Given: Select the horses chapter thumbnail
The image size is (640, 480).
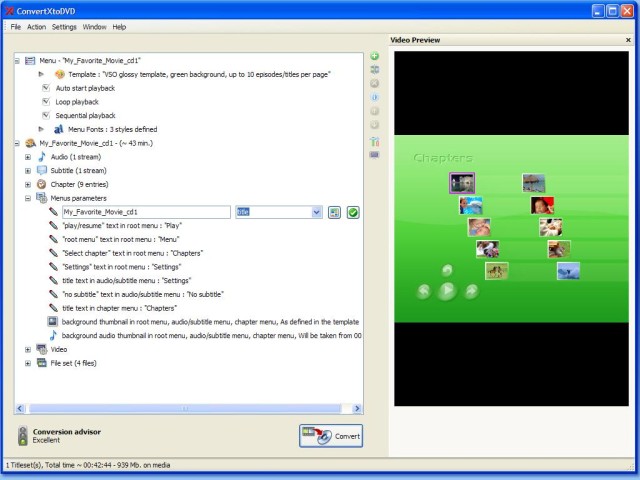Looking at the screenshot, I should coord(496,271).
